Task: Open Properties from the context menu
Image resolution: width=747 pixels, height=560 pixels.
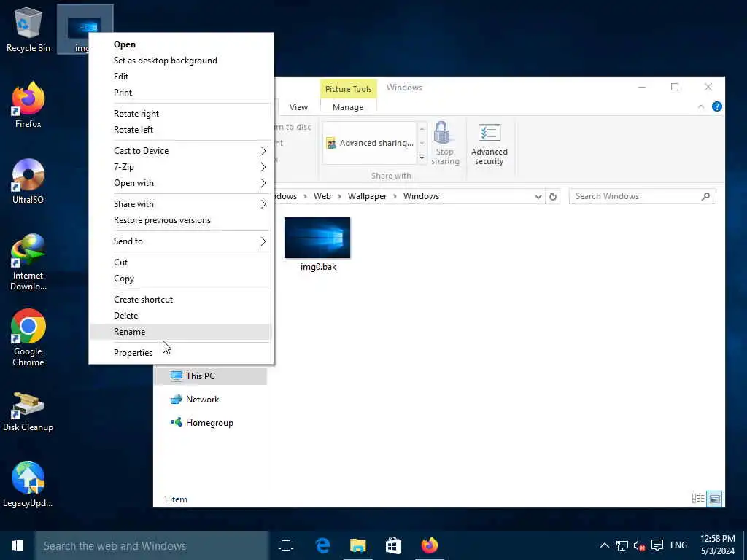Action: 181,353
